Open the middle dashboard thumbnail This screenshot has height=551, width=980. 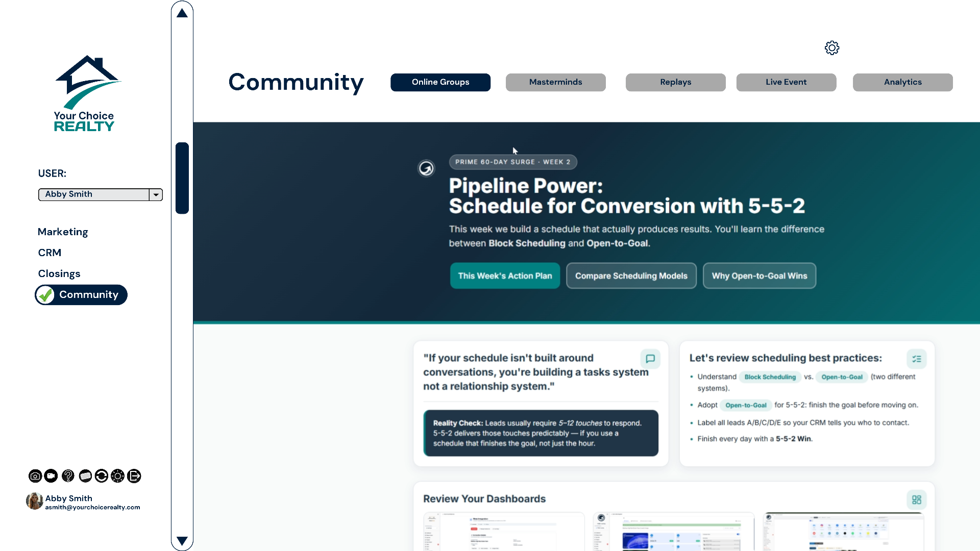point(674,532)
